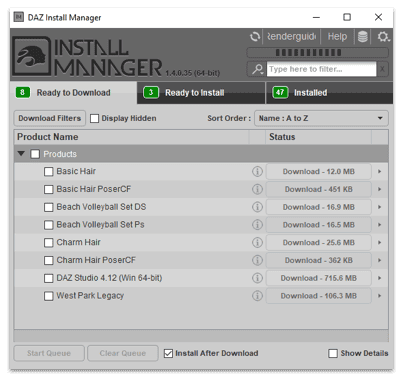
Task: Check the Beach Volleyball Set Ps checkbox
Action: pos(49,225)
